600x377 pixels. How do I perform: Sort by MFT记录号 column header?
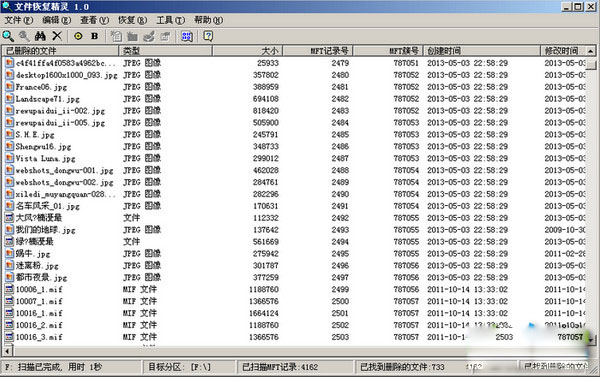point(317,51)
